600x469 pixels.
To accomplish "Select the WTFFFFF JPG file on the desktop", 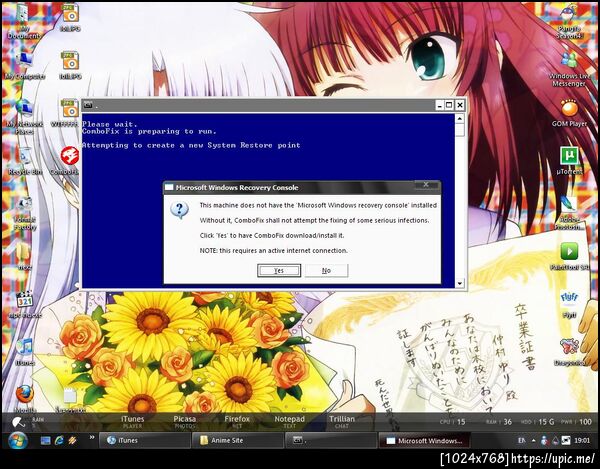I will tap(70, 113).
